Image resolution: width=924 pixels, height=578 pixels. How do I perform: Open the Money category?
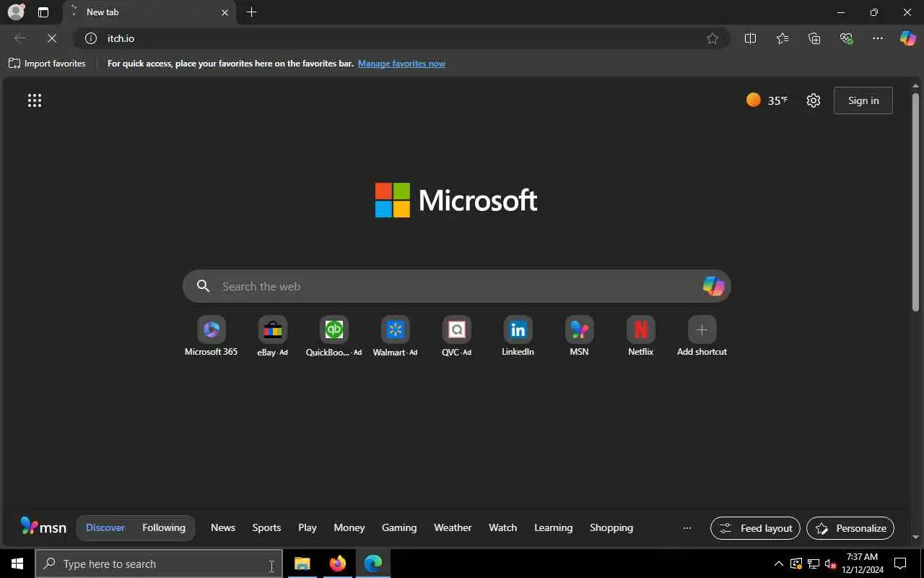[349, 527]
